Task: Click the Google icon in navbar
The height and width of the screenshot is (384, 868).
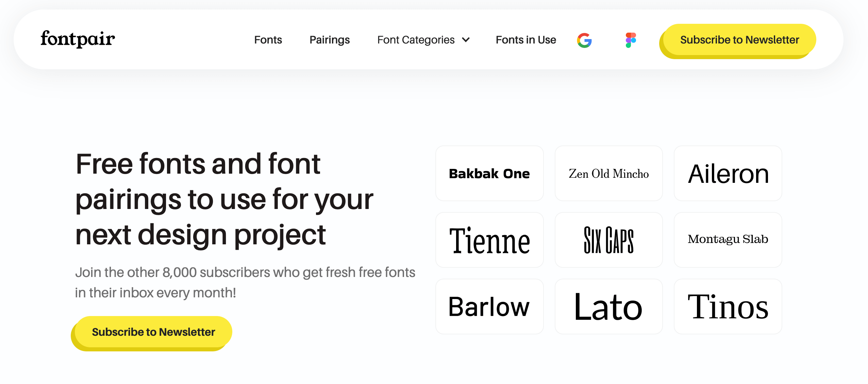Action: point(584,40)
